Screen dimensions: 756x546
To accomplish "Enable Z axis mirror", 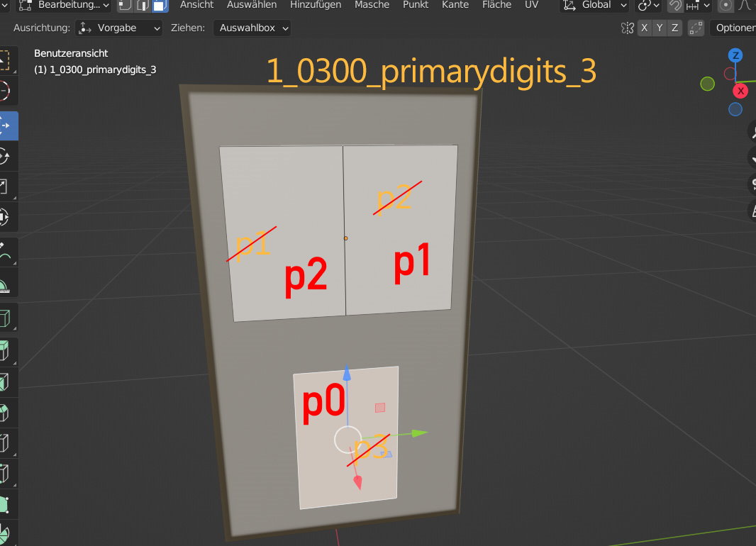I will point(674,28).
